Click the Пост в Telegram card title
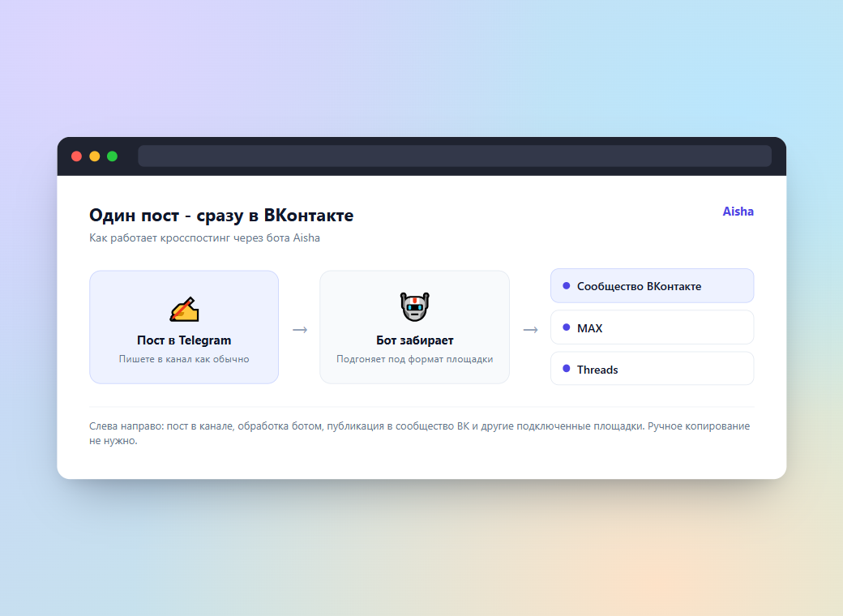 tap(184, 340)
